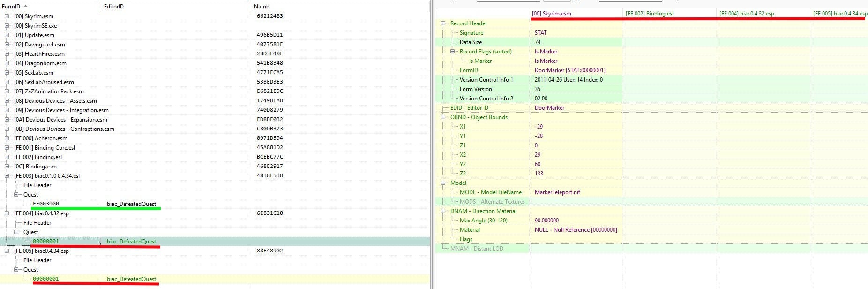Select the [00] Skyrim.esm column header
The image size is (868, 289).
[576, 13]
